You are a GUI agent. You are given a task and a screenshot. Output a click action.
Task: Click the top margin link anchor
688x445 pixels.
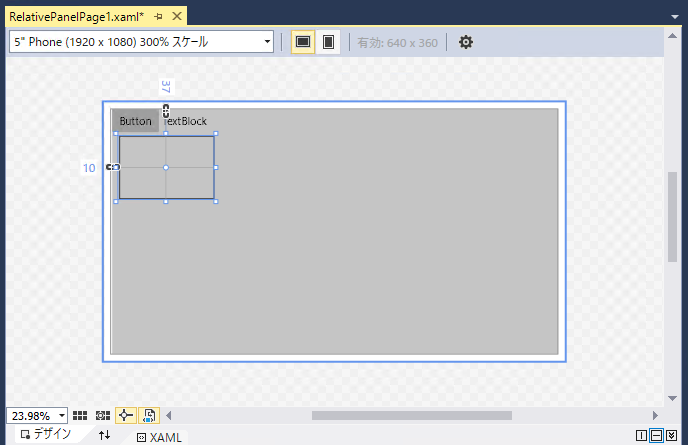pyautogui.click(x=166, y=111)
